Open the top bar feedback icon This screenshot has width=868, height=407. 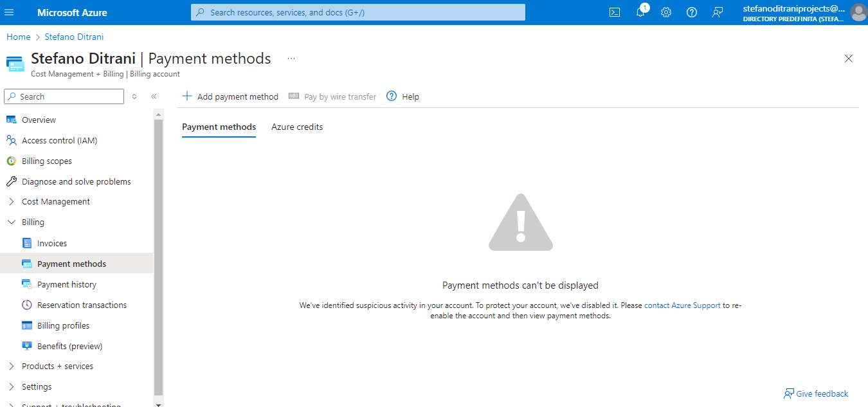pos(718,12)
